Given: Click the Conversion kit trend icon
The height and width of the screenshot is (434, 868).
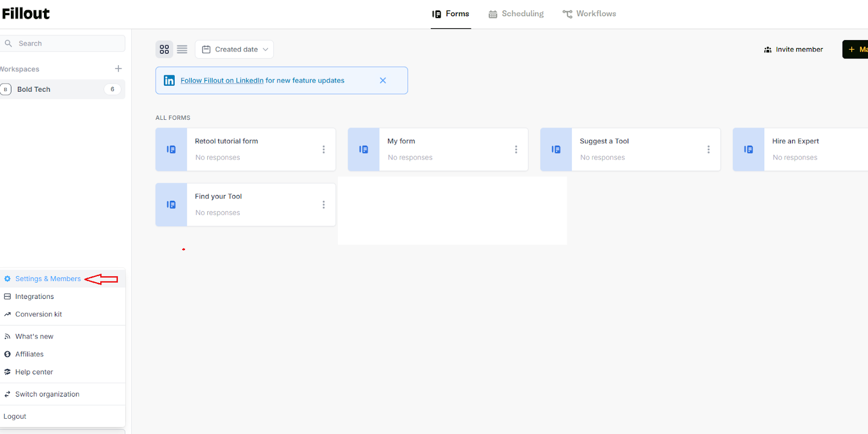Looking at the screenshot, I should tap(8, 314).
